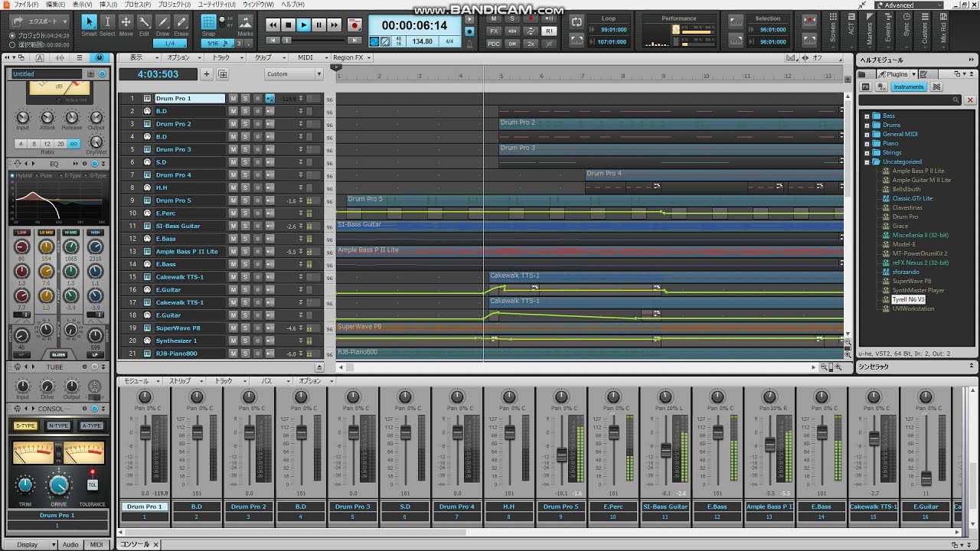Open the Mix Rcl module
This screenshot has width=980, height=551.
(943, 29)
